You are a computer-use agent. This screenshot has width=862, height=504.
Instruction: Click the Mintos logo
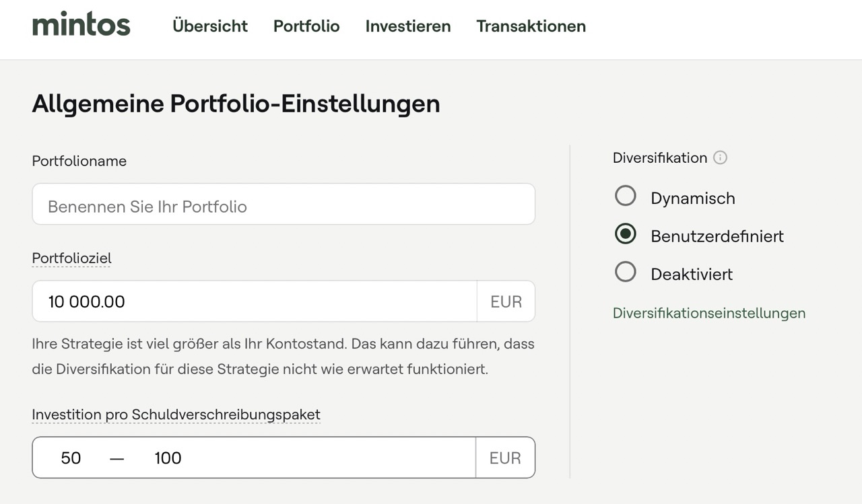(81, 24)
